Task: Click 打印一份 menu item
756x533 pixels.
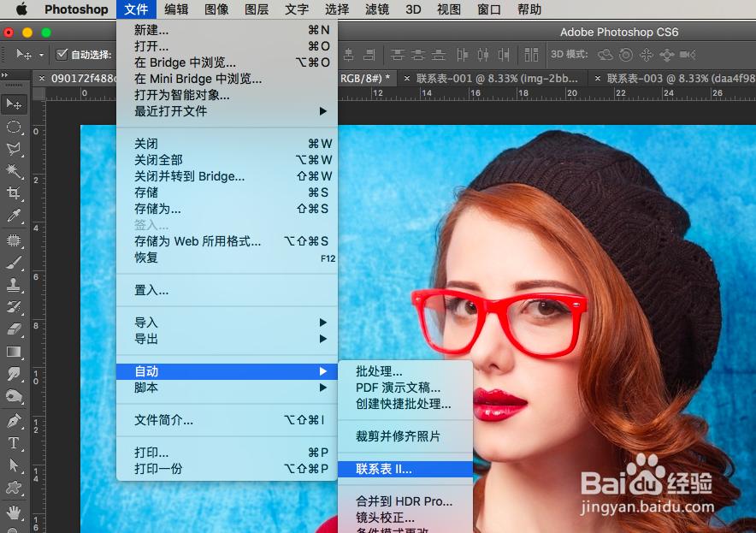Action: coord(227,469)
